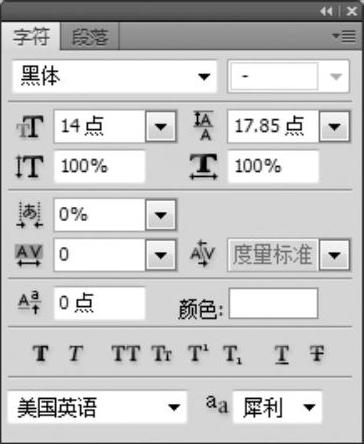
Task: Click the vertical scale 100% field
Action: 100,166
